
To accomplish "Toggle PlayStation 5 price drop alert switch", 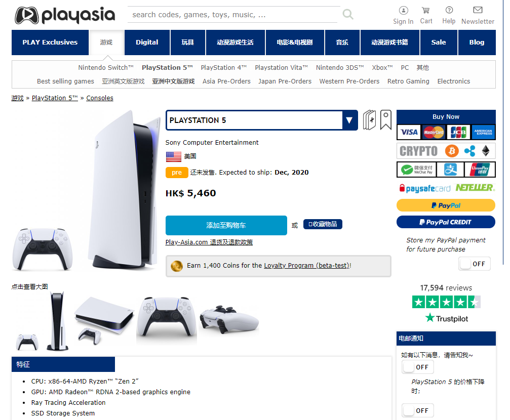I will 418,410.
